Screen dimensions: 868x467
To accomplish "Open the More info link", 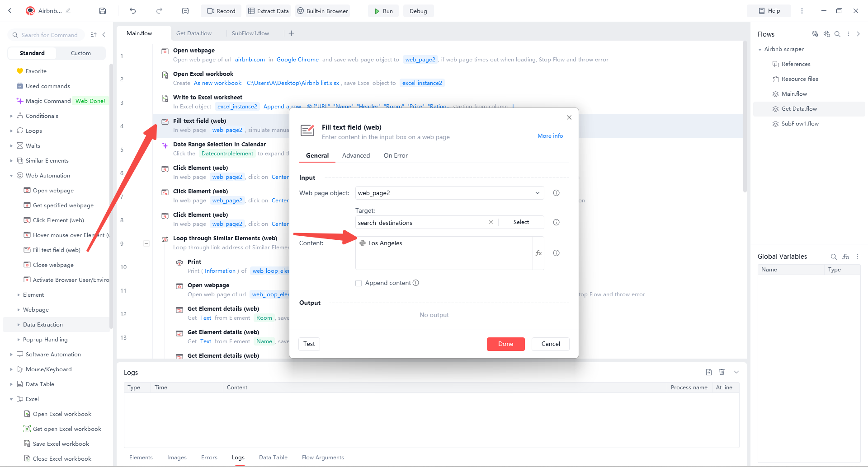I will [x=550, y=135].
